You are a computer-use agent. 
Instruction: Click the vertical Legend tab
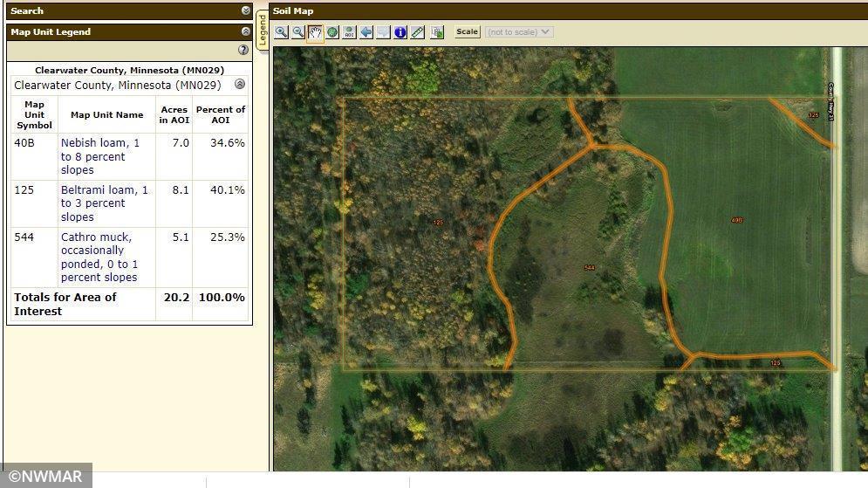[x=262, y=31]
